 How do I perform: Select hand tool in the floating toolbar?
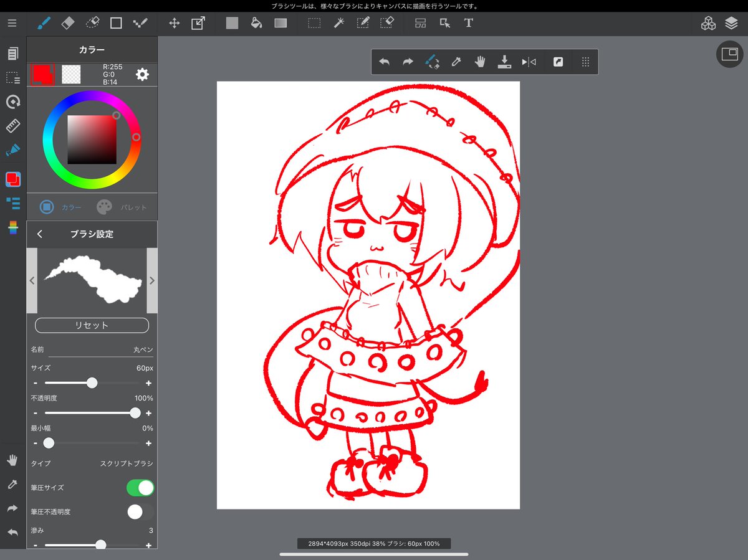[x=479, y=62]
